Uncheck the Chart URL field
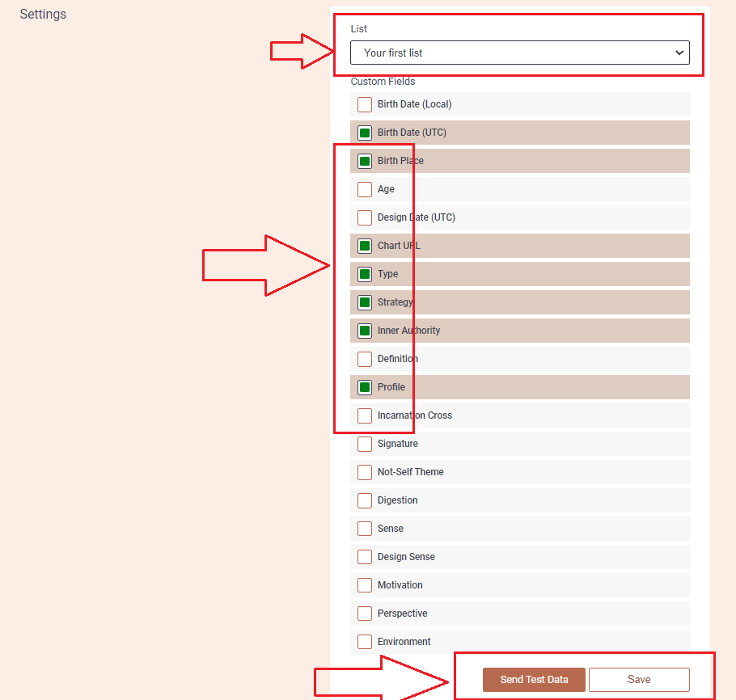Viewport: 736px width, 700px height. point(365,246)
